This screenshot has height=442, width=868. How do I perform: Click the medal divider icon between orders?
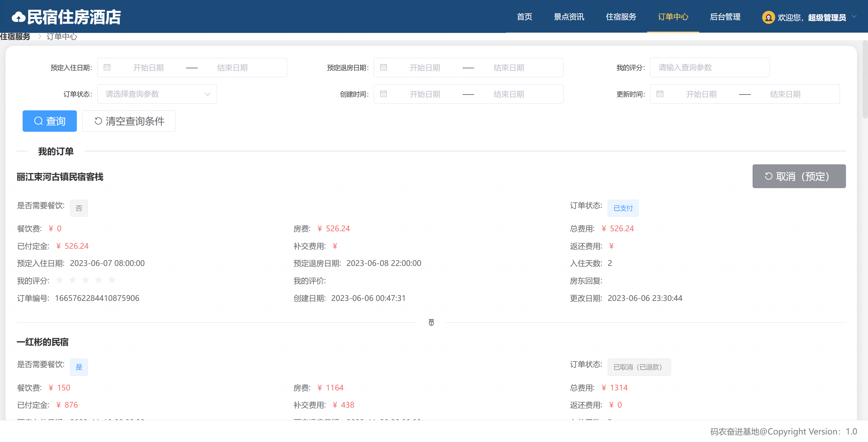coord(431,323)
